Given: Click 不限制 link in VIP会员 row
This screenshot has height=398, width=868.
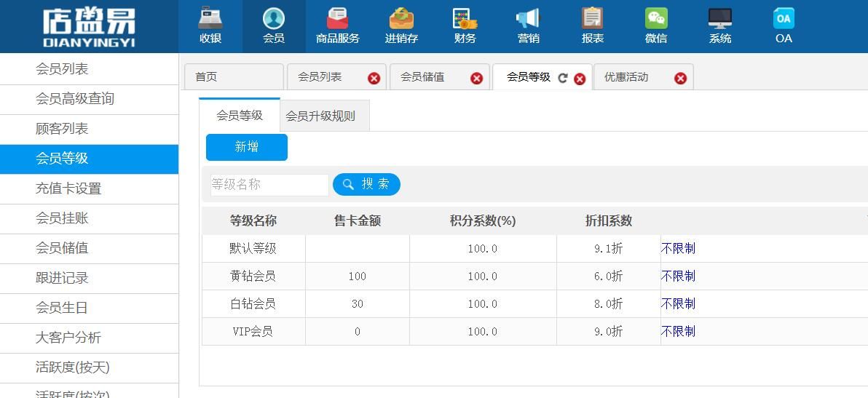Looking at the screenshot, I should 678,332.
